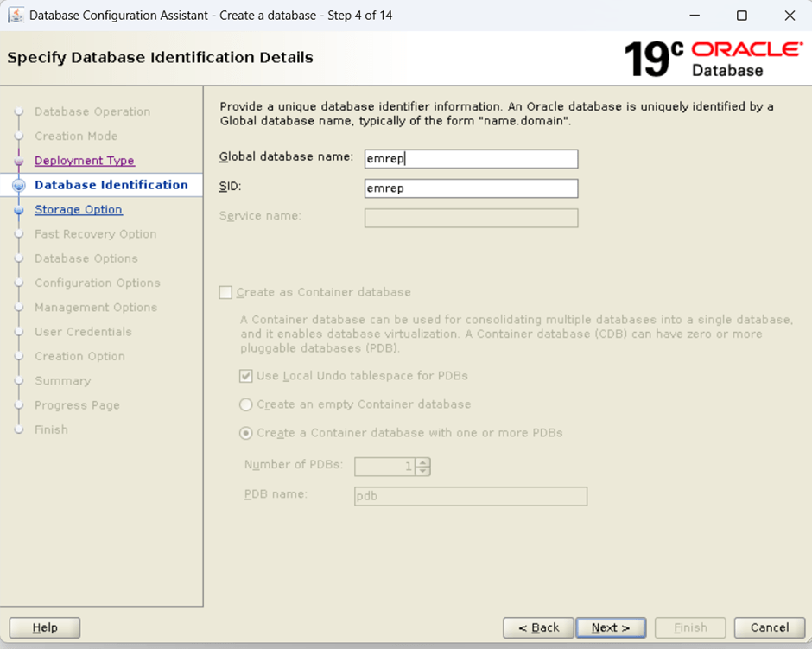Click the Storage Option step bullet

19,210
